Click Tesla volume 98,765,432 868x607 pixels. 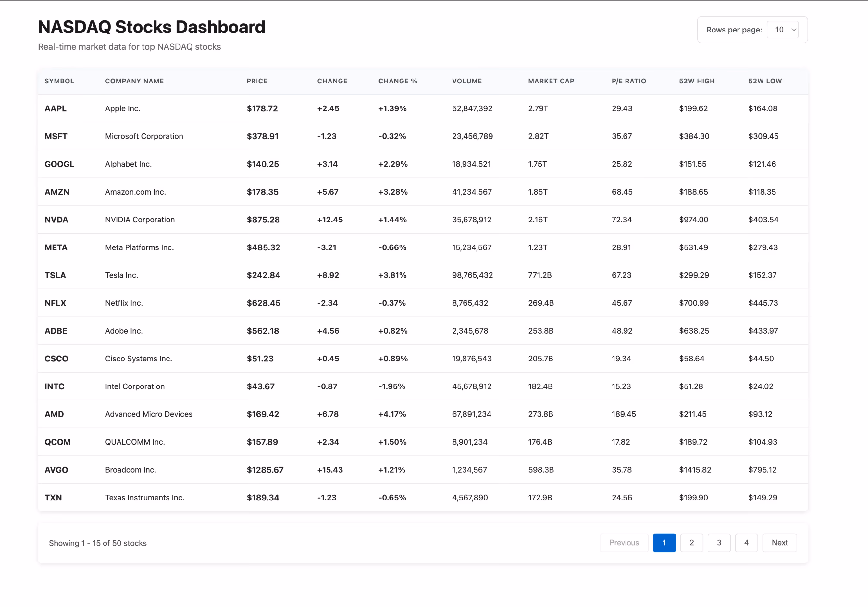coord(473,275)
